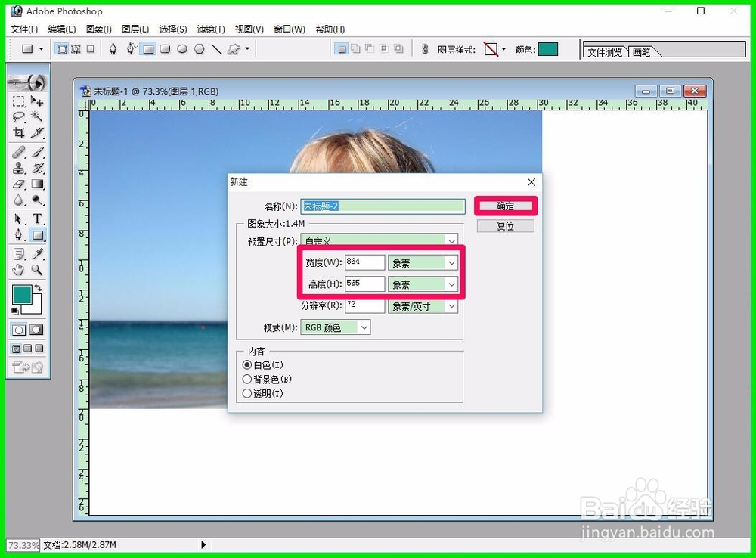Select the Lasso tool
The height and width of the screenshot is (558, 756).
pyautogui.click(x=18, y=117)
